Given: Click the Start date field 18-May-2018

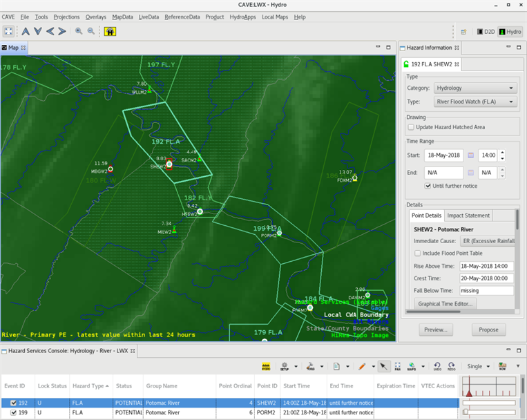Looking at the screenshot, I should [x=443, y=155].
